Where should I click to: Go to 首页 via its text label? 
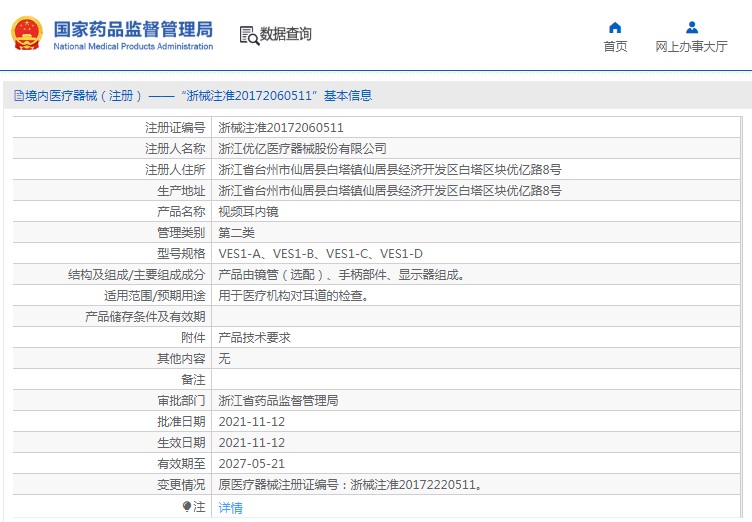[615, 47]
